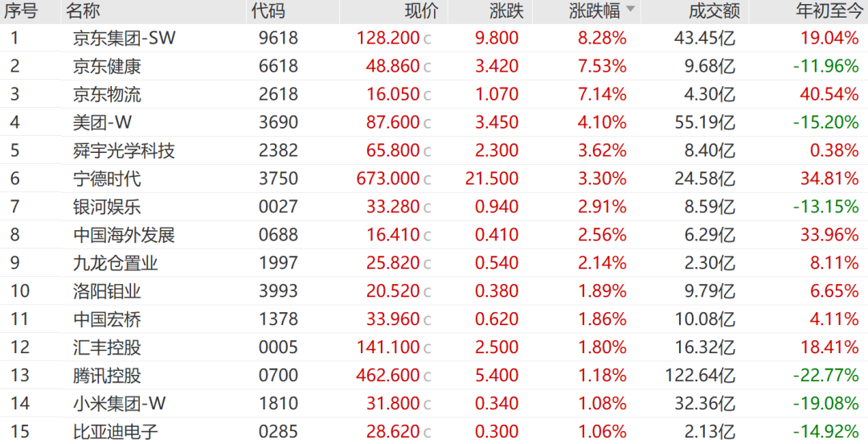Click the 673.000 price of 宁德时代

click(x=388, y=179)
